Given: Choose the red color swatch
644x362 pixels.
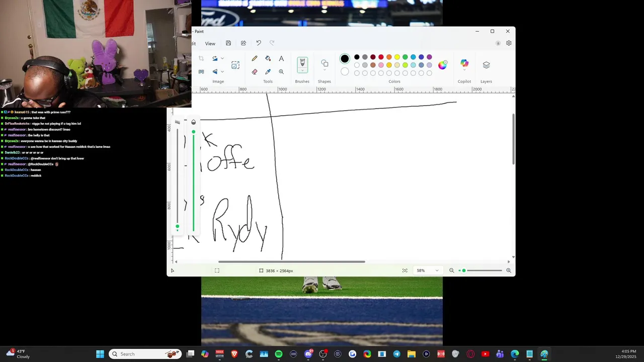Looking at the screenshot, I should (x=381, y=57).
